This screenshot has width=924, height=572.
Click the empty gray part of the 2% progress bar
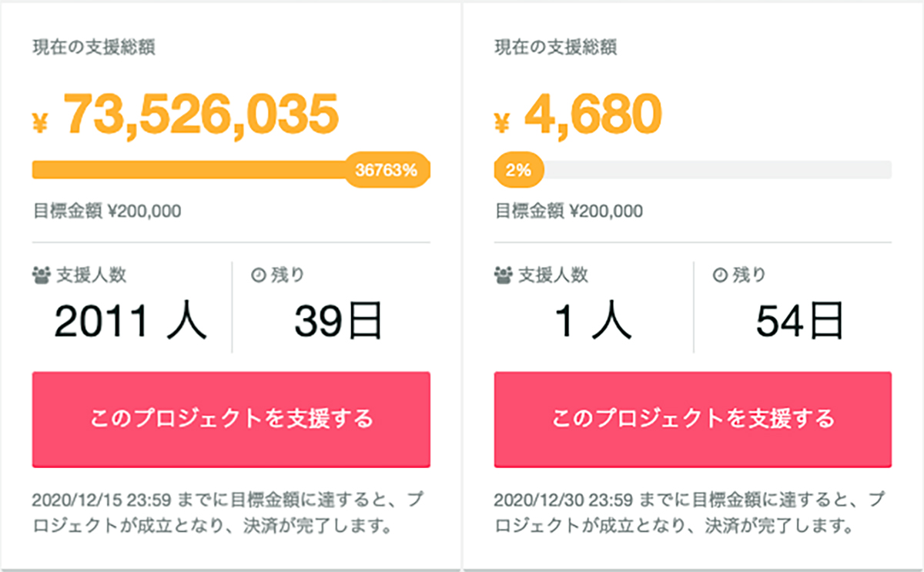[716, 170]
